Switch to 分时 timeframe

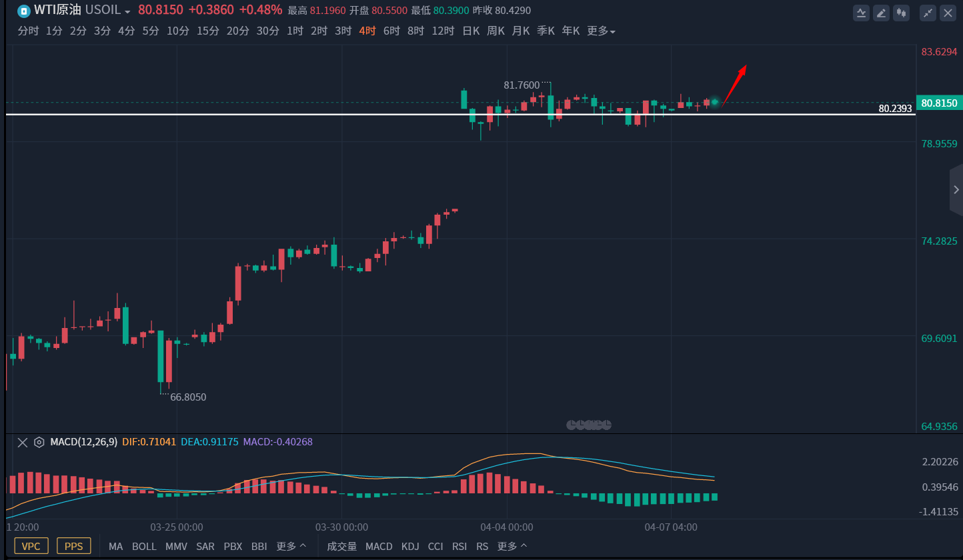(28, 31)
